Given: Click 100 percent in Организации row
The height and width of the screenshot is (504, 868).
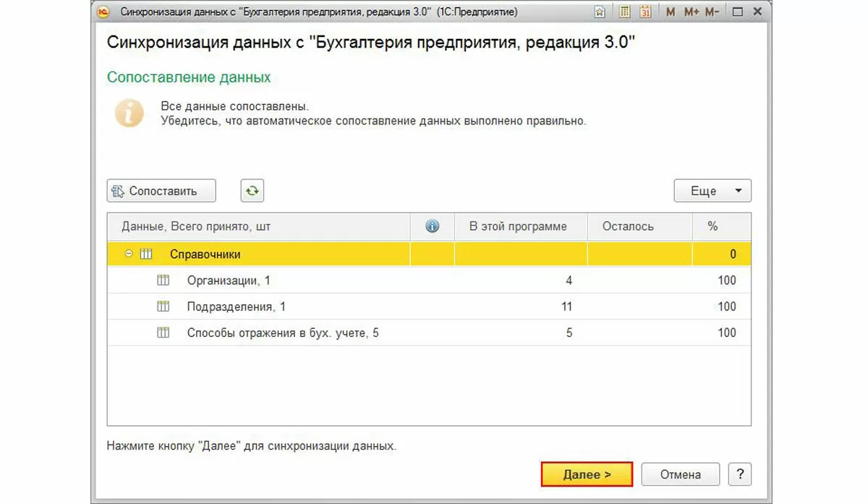Looking at the screenshot, I should coord(727,281).
